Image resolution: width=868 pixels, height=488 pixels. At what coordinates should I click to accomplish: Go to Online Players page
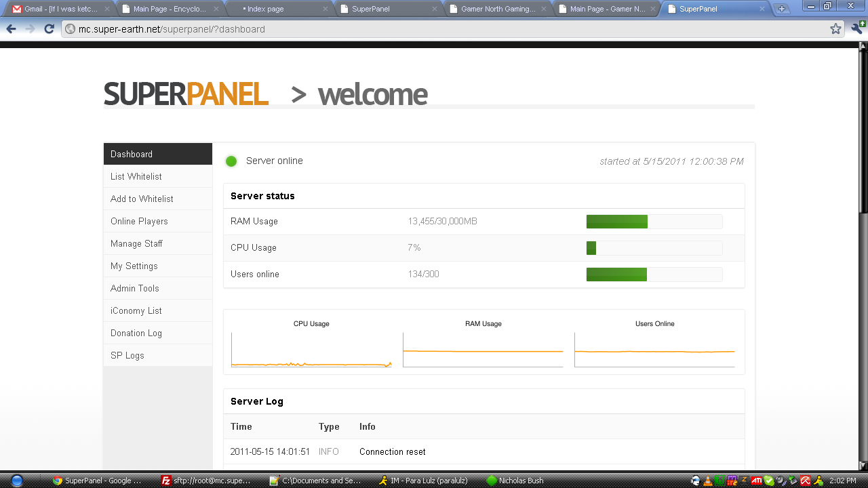(139, 221)
